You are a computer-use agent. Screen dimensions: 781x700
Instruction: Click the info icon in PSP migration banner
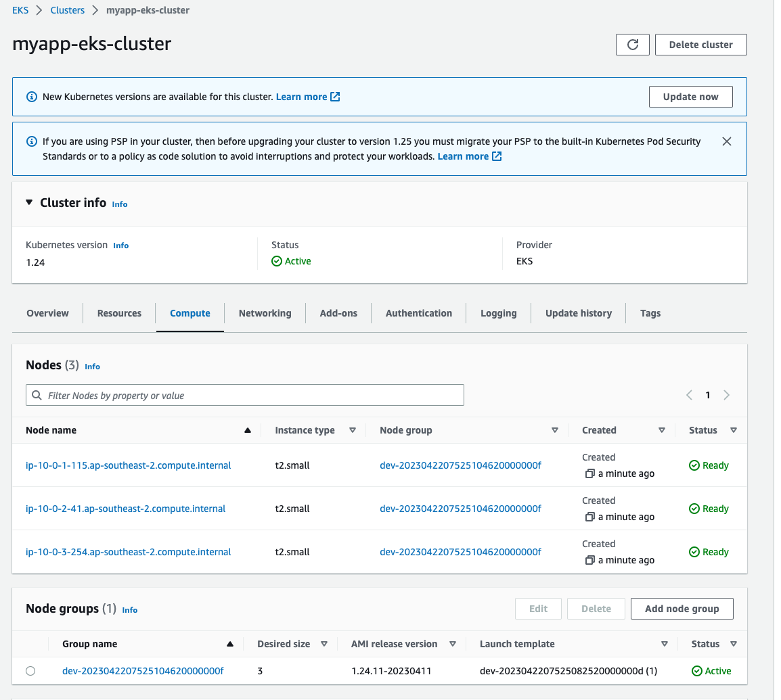tap(31, 141)
